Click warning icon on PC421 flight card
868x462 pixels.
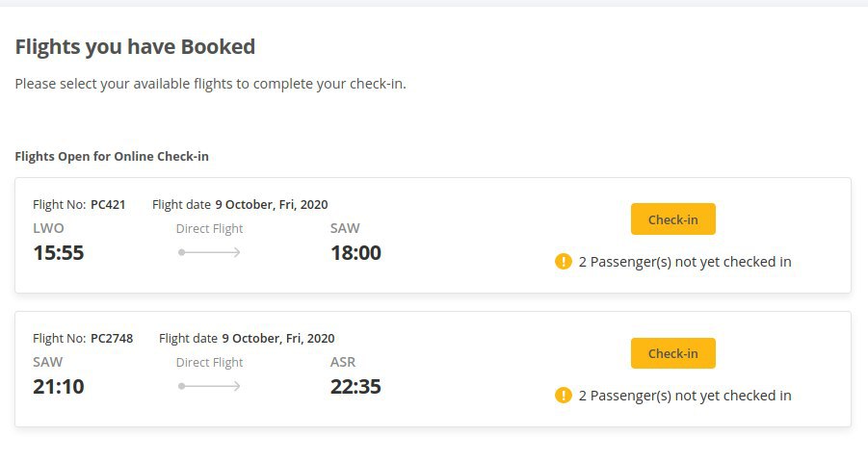pyautogui.click(x=563, y=261)
